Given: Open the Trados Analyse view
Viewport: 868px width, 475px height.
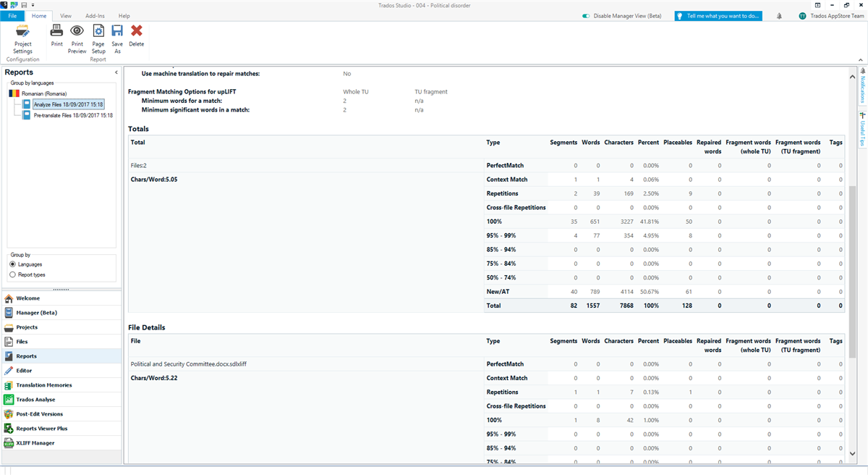Looking at the screenshot, I should click(x=61, y=400).
